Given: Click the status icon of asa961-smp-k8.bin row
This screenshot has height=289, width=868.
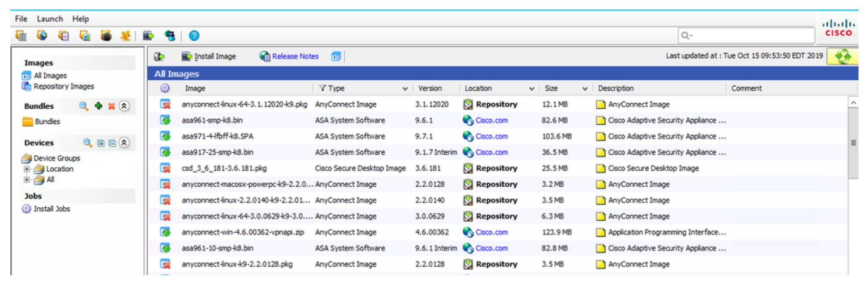Looking at the screenshot, I should pyautogui.click(x=165, y=120).
